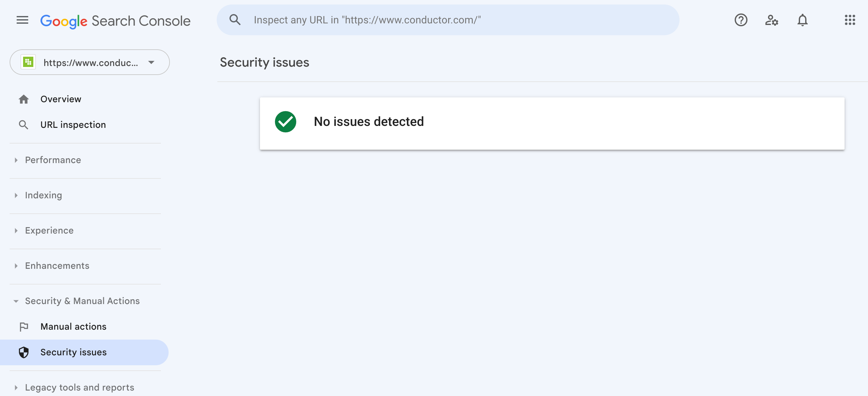The image size is (868, 396).
Task: Open the navigation hamburger menu
Action: click(22, 20)
